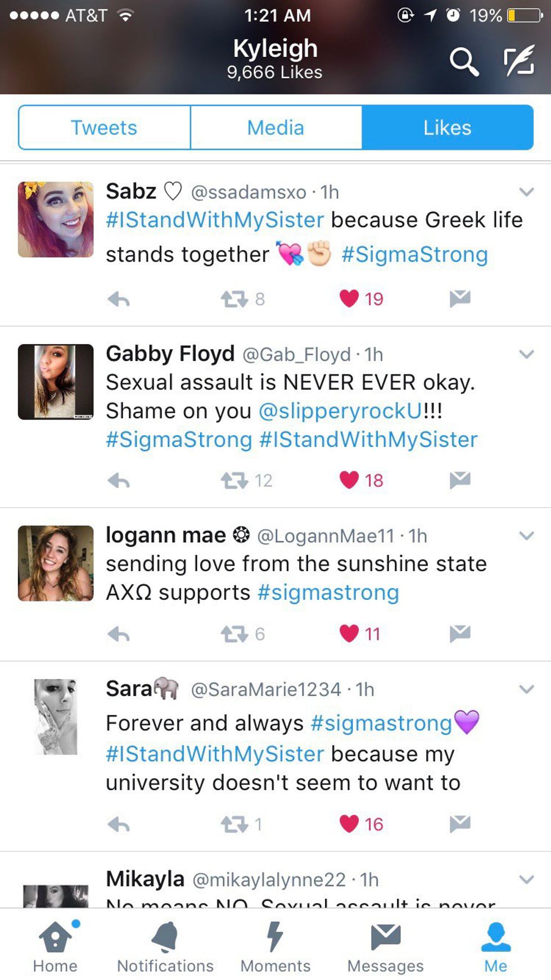Open Gabby Floyd's profile picture
The width and height of the screenshot is (551, 980).
56,382
